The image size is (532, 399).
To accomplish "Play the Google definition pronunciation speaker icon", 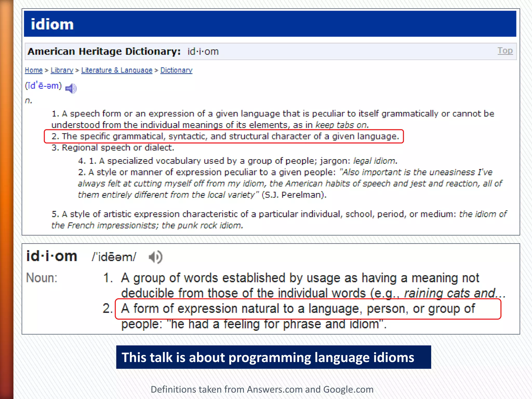I will pos(155,257).
